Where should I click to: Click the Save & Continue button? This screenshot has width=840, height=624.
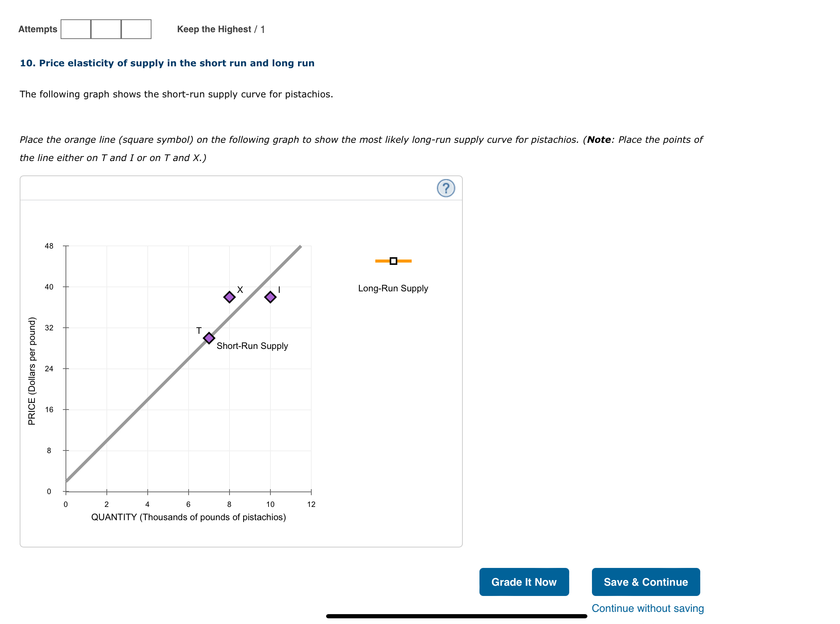(646, 582)
